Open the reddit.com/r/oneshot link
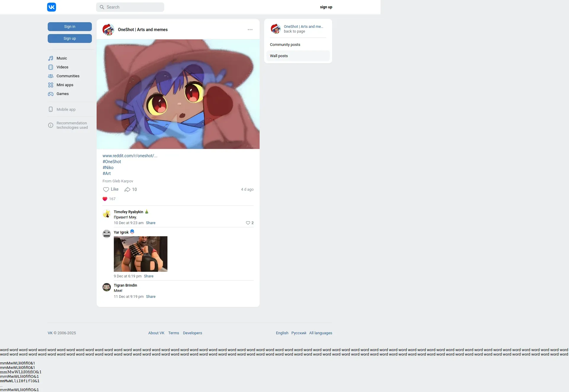Screen dimensions: 569x392 pos(130,156)
